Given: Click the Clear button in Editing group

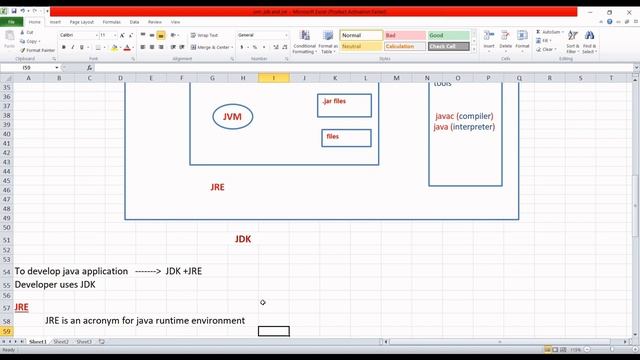Looking at the screenshot, I should coord(546,49).
